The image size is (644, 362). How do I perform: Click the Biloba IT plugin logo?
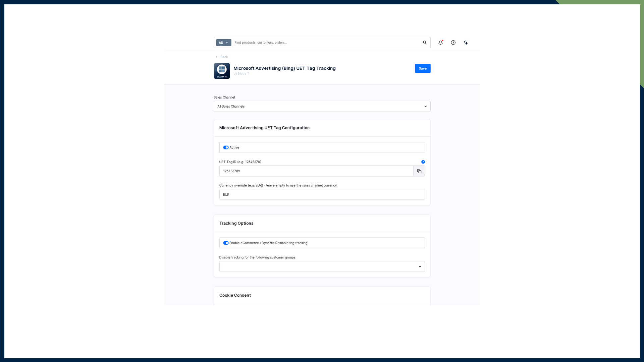coord(222,71)
